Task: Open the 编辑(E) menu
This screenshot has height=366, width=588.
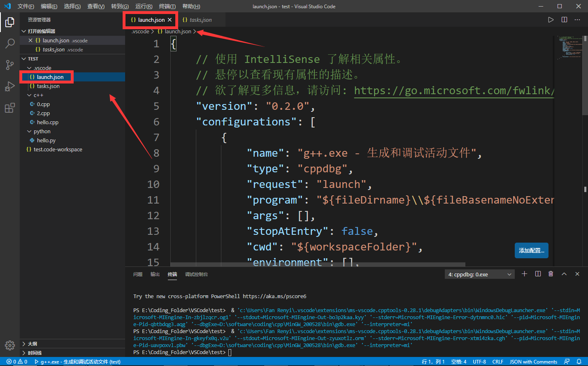Action: click(x=49, y=6)
